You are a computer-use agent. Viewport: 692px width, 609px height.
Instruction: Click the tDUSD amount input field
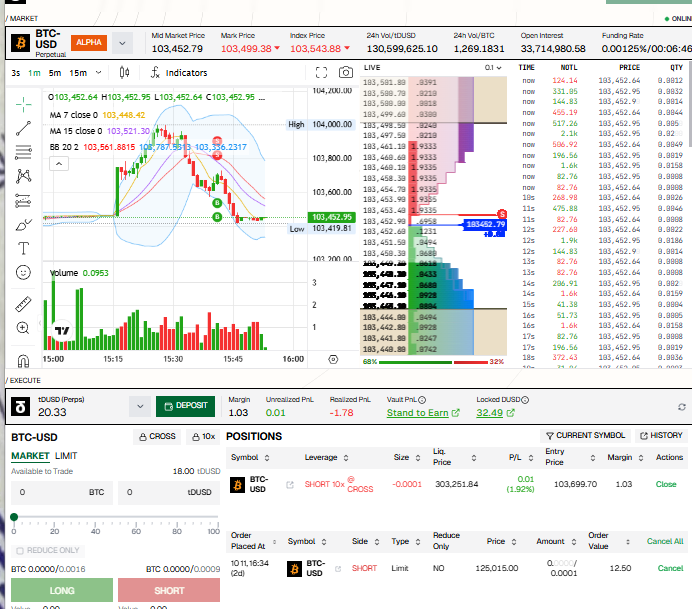[x=169, y=492]
